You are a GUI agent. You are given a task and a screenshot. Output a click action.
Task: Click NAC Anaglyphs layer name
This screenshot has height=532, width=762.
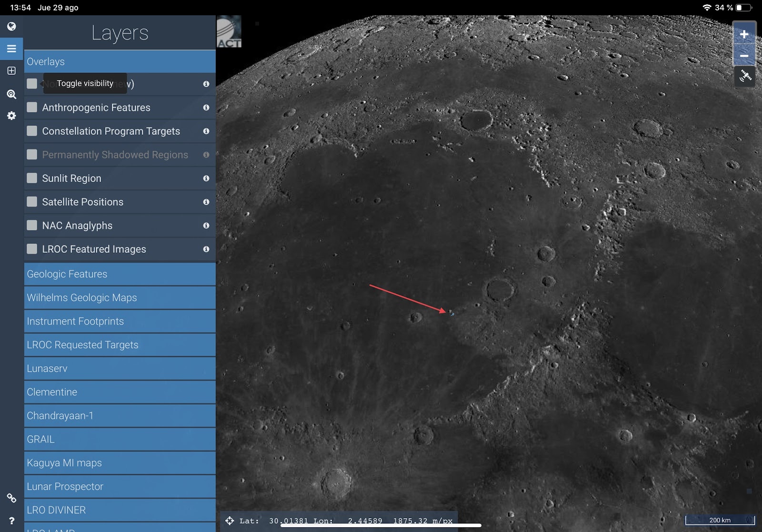click(x=77, y=226)
